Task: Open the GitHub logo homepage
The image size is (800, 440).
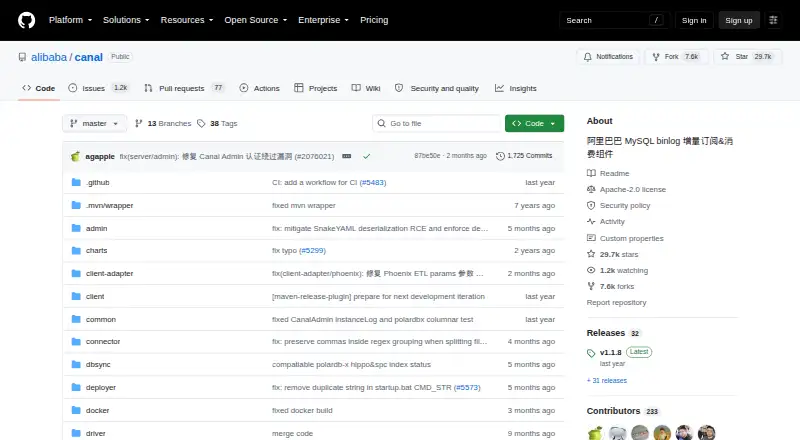Action: point(27,20)
